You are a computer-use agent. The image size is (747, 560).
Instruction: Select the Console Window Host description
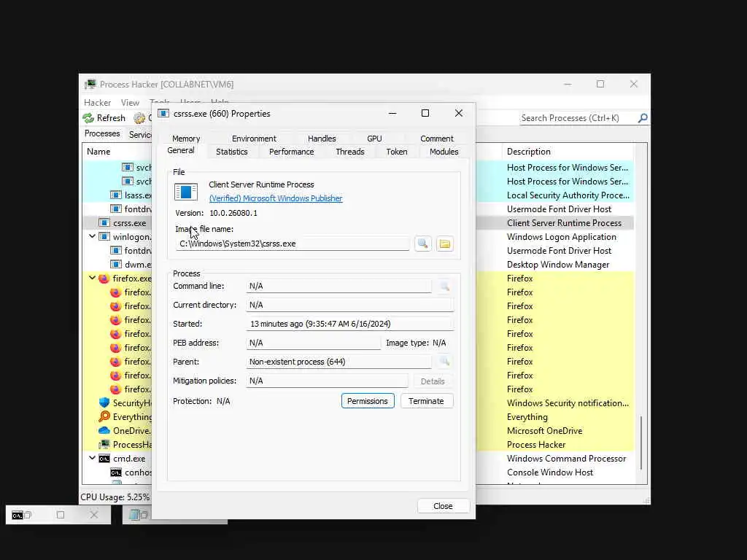(x=550, y=472)
